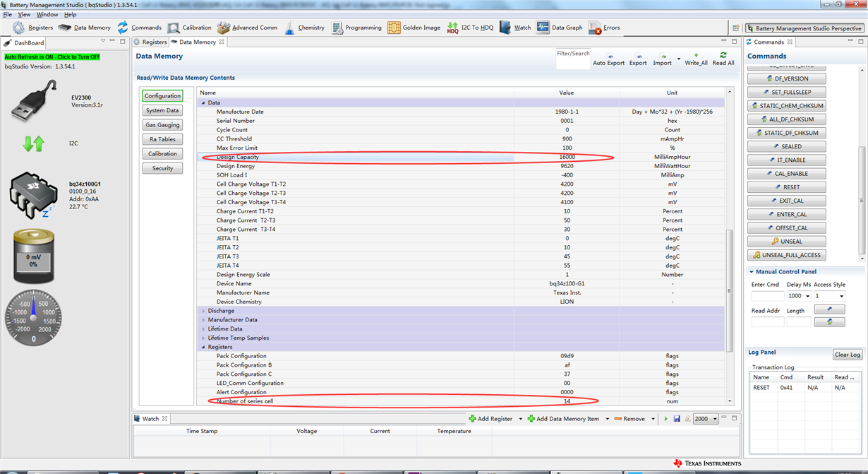Save the watch log with disk icon

click(677, 419)
